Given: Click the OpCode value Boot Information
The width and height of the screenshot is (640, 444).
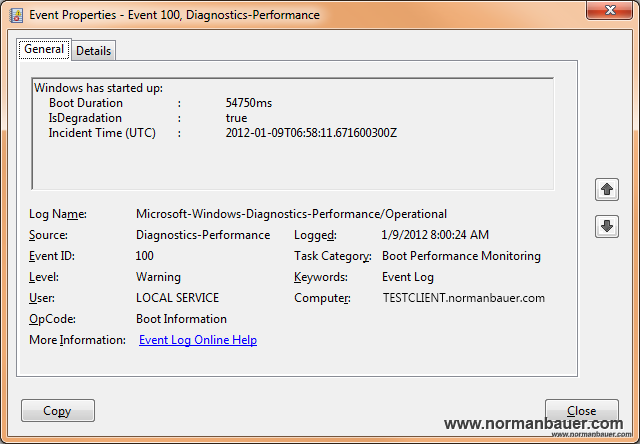Looking at the screenshot, I should pyautogui.click(x=181, y=319).
